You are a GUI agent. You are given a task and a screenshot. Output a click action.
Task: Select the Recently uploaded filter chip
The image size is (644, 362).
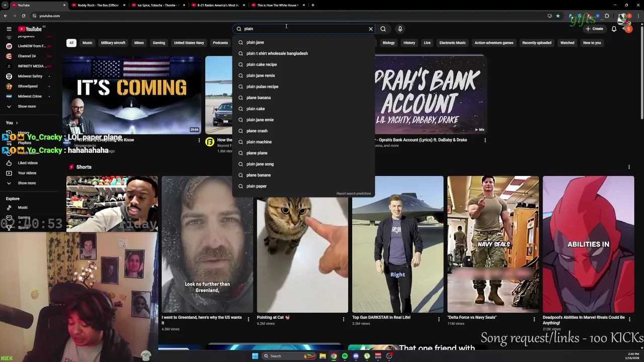click(537, 43)
